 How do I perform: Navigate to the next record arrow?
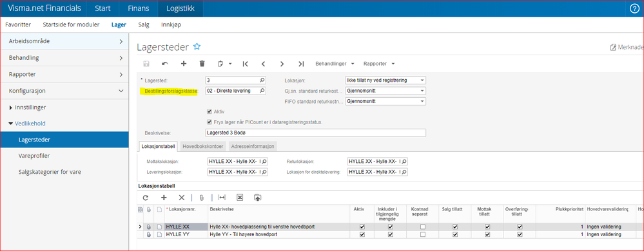pos(282,64)
